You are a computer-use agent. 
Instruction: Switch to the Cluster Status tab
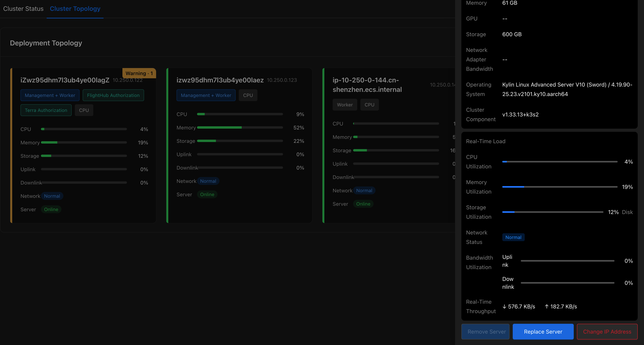(23, 9)
